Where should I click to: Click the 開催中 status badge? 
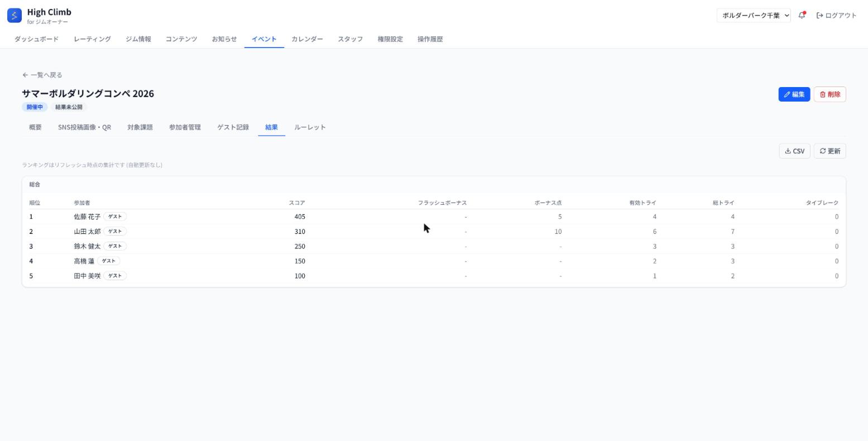(x=35, y=107)
